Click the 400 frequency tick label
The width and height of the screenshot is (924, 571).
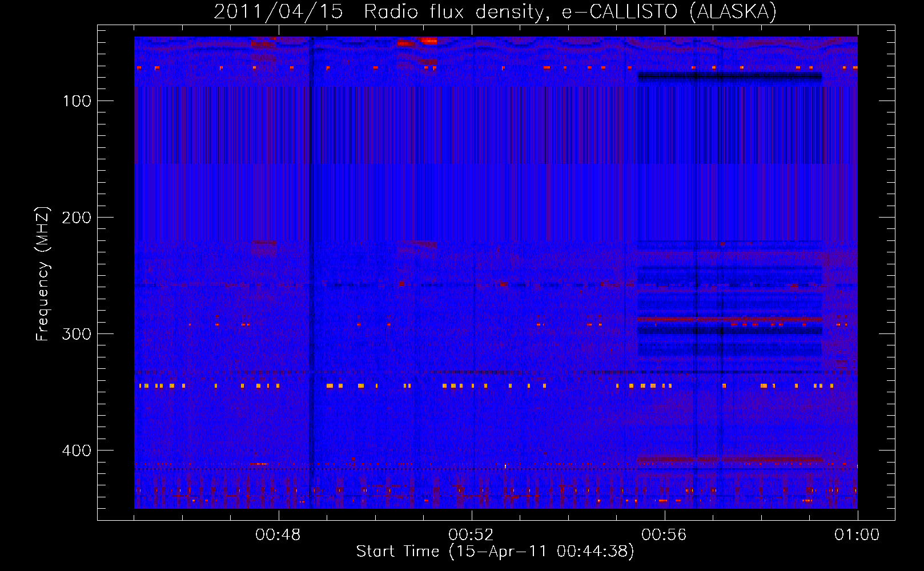pos(77,451)
